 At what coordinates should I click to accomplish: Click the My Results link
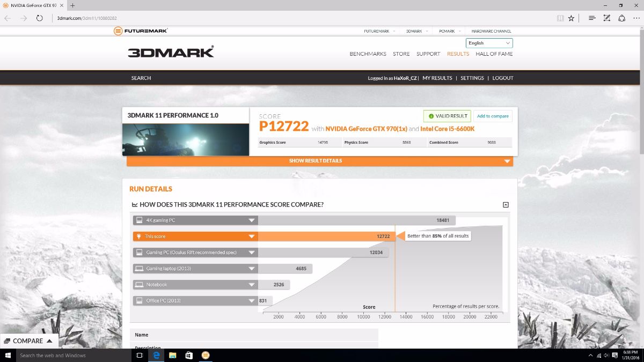click(x=437, y=78)
